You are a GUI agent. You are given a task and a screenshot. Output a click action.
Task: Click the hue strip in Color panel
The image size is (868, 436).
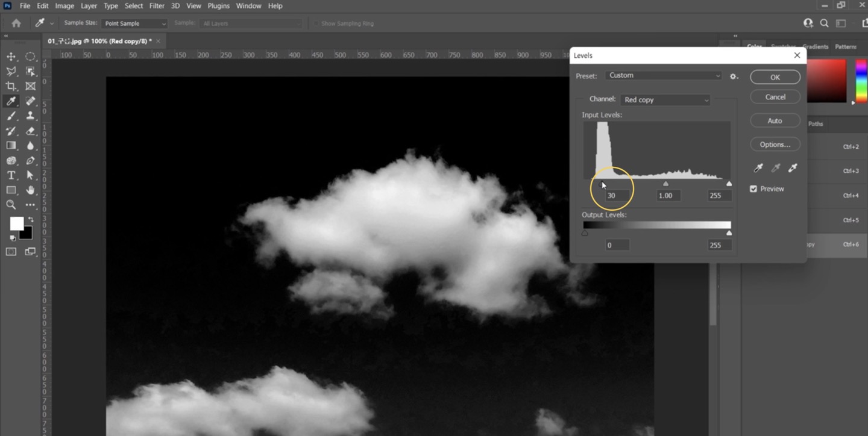(861, 81)
